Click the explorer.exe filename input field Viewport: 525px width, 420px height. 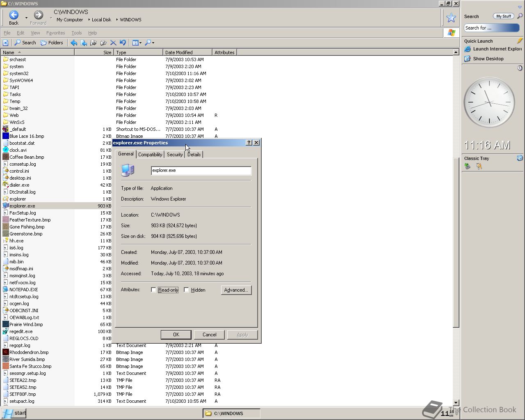201,171
